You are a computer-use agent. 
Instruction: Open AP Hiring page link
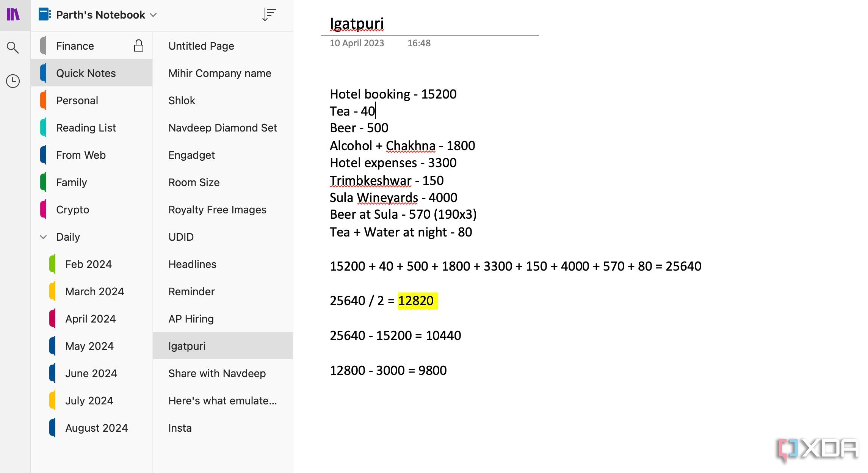191,319
